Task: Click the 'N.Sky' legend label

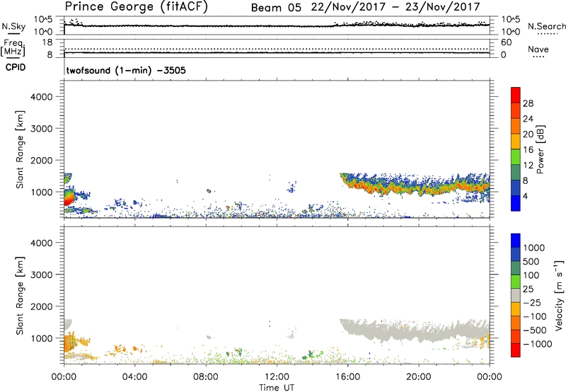Action: tap(13, 26)
